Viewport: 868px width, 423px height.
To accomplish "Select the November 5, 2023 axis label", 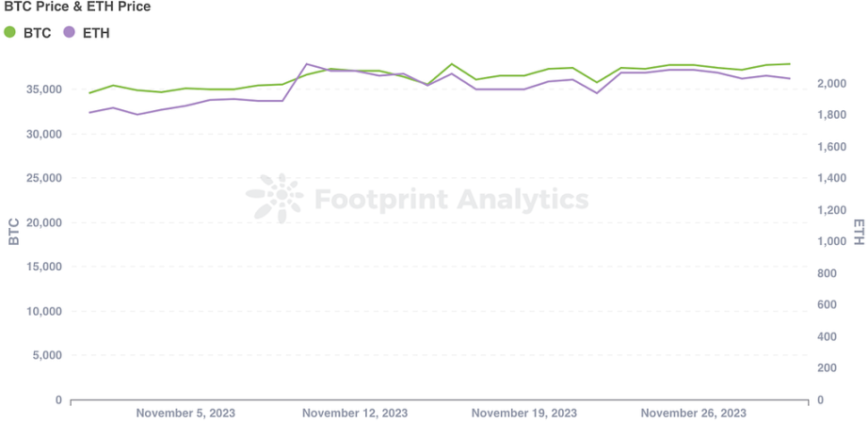I will (x=185, y=413).
